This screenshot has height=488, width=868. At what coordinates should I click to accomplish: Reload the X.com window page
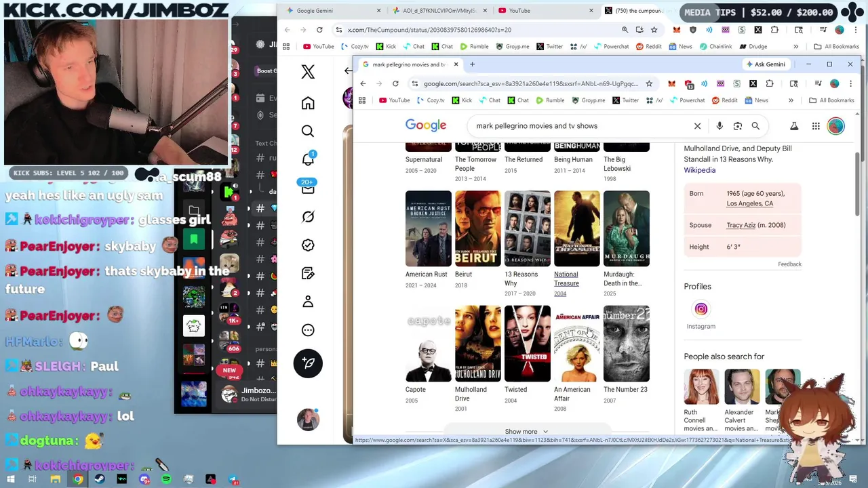[x=319, y=30]
